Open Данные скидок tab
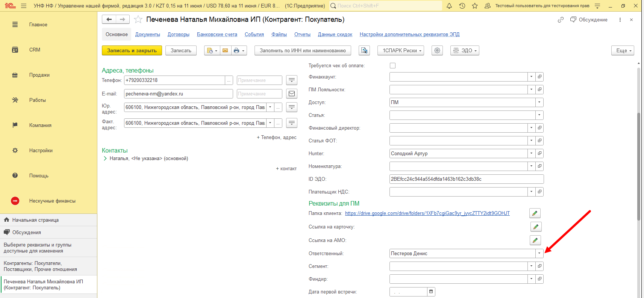 coord(335,34)
